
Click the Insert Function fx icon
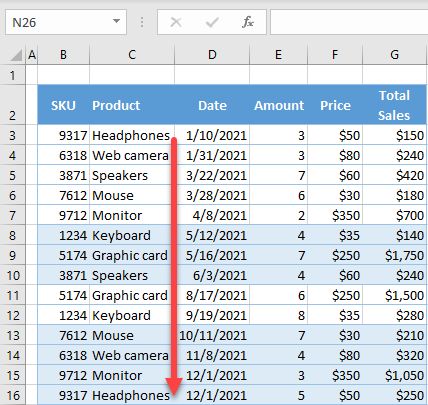(x=247, y=22)
